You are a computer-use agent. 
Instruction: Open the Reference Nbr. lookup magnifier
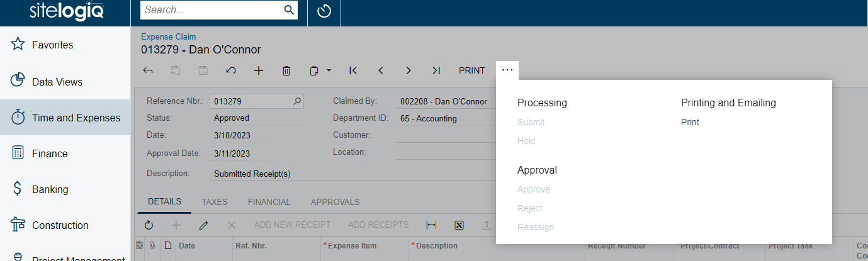[297, 101]
